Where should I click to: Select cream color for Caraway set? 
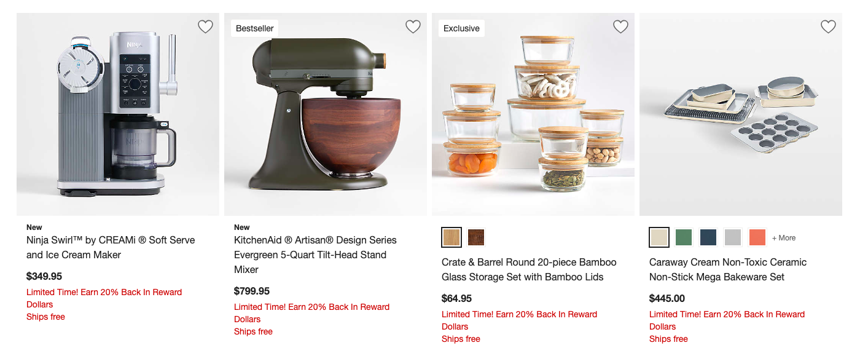(x=659, y=237)
